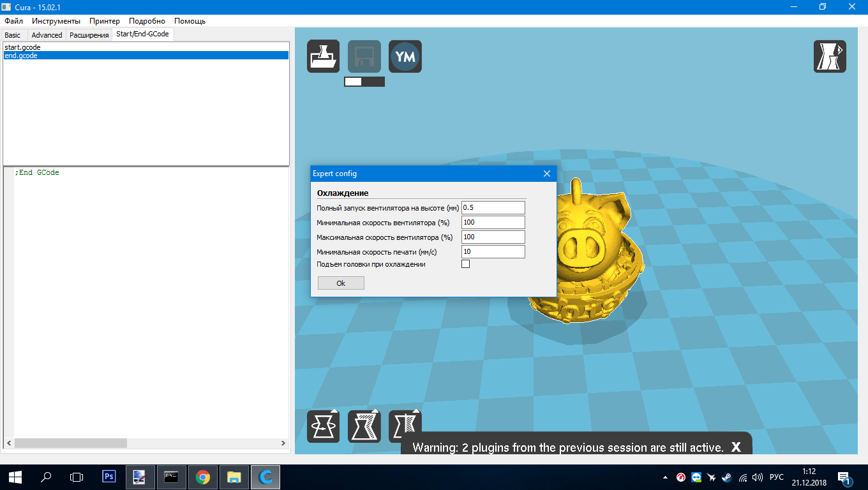The image size is (868, 490).
Task: Dismiss the plugins warning with X
Action: (736, 447)
